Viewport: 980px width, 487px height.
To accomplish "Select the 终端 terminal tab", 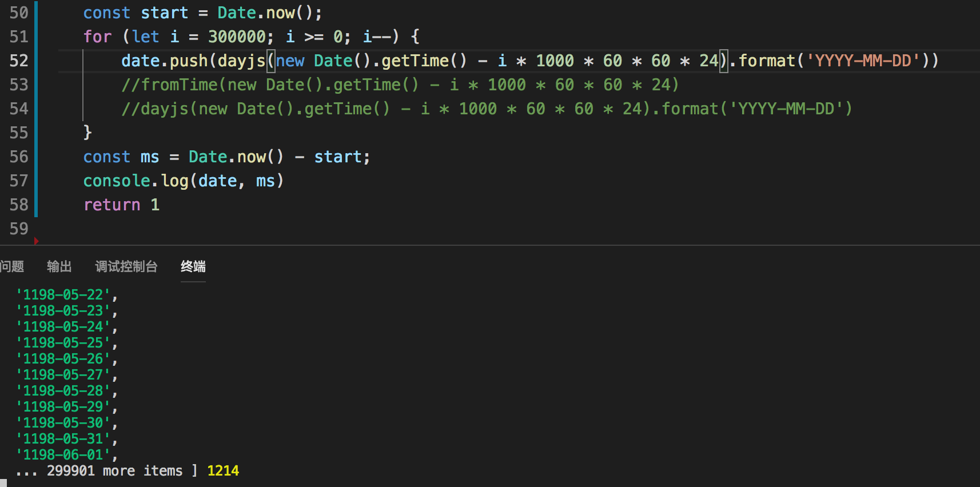I will pyautogui.click(x=193, y=266).
